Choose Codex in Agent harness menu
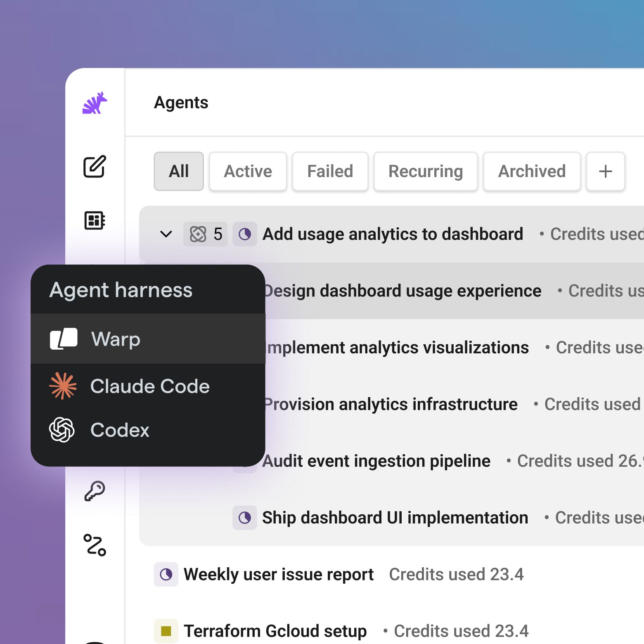The width and height of the screenshot is (644, 644). pos(148,430)
